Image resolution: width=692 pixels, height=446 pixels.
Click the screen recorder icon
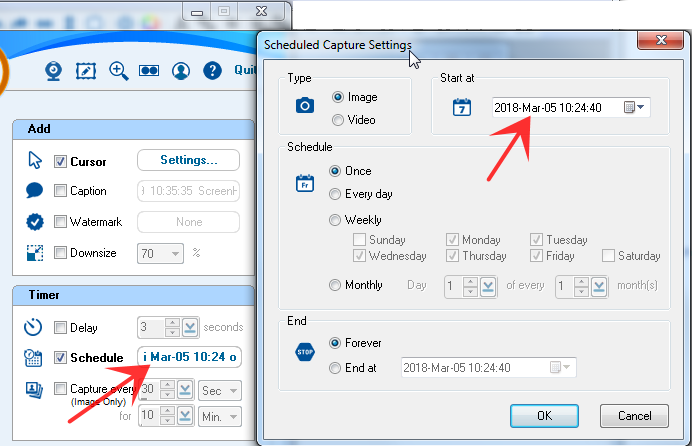(x=150, y=70)
